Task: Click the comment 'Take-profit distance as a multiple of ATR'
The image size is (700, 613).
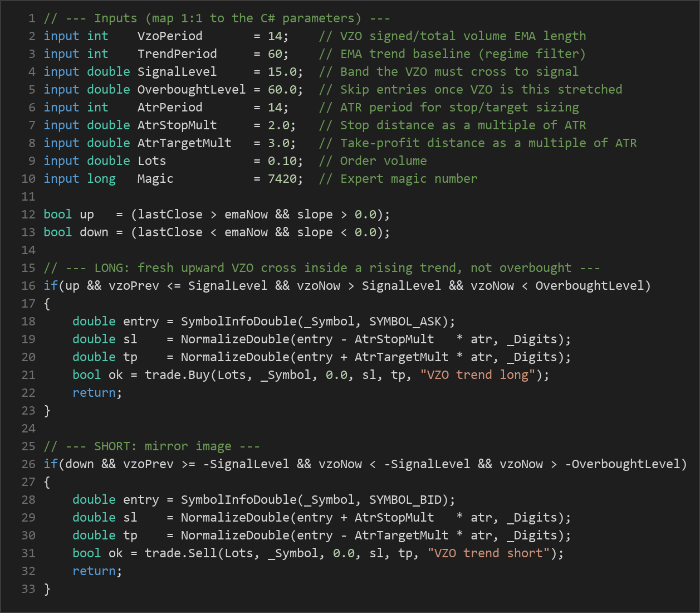Action: pos(488,143)
